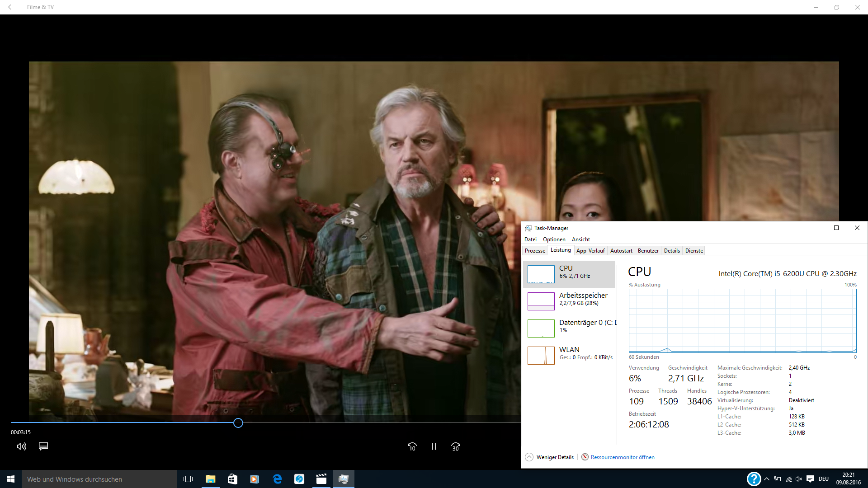
Task: Click the video seek slider handle
Action: [x=238, y=423]
